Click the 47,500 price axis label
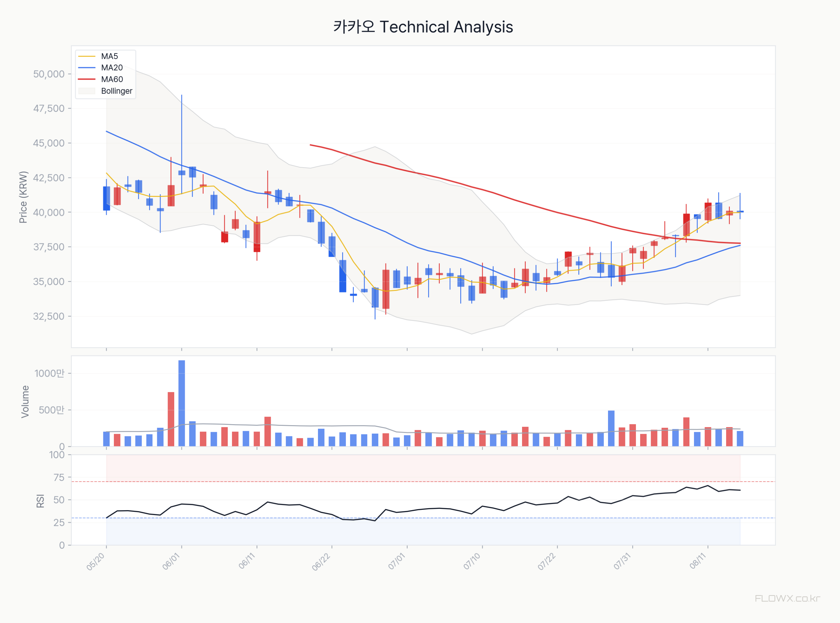This screenshot has height=623, width=840. coord(49,109)
